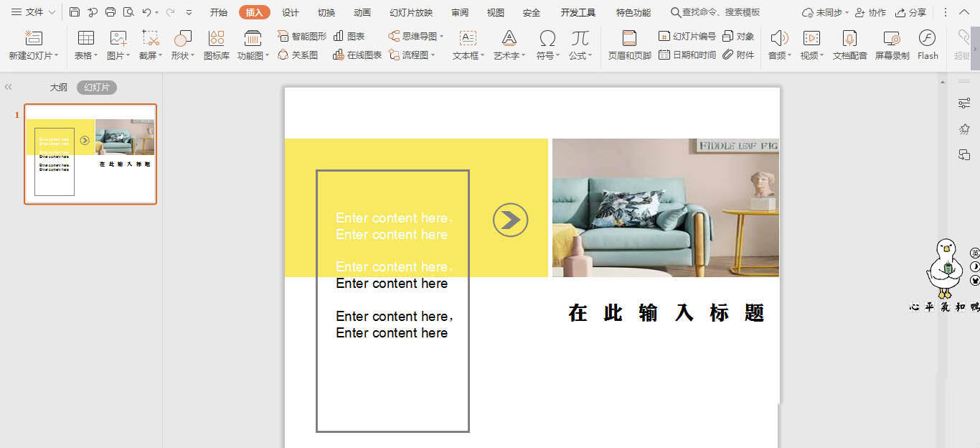Open the screenshot tool (截屏)
This screenshot has height=448, width=980.
151,45
